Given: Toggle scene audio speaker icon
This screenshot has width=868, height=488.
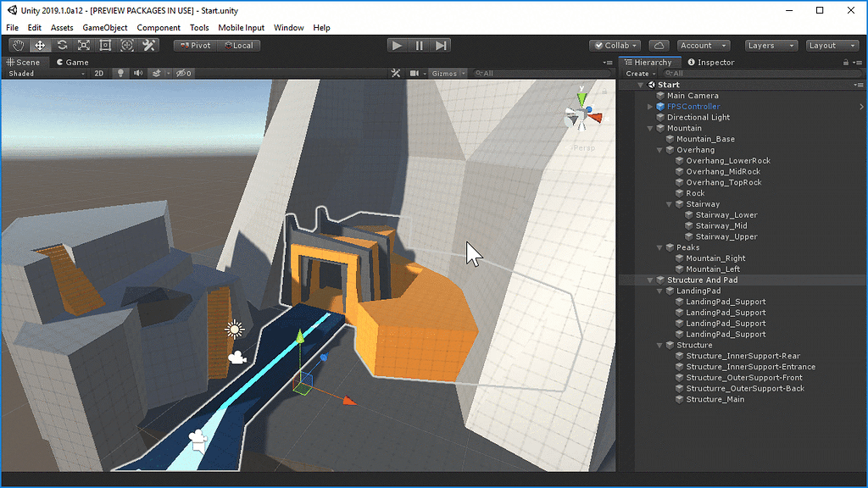Looking at the screenshot, I should click(x=138, y=73).
